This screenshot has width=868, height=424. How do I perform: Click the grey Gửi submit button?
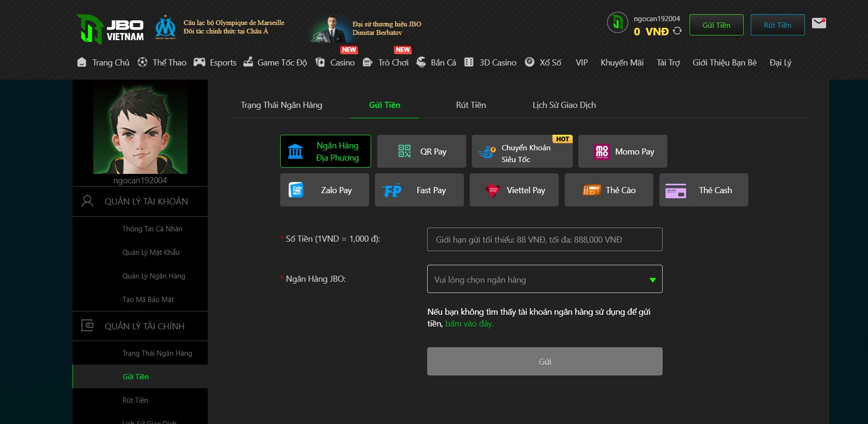[x=544, y=361]
